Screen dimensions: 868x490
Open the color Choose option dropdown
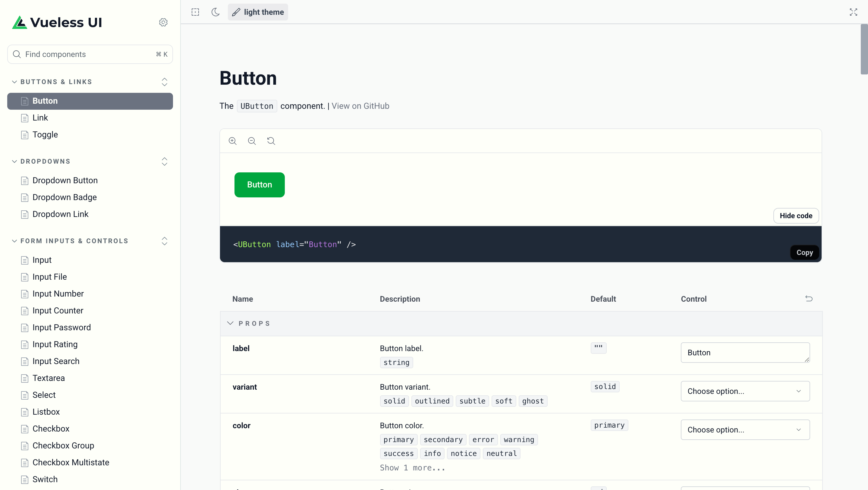745,430
